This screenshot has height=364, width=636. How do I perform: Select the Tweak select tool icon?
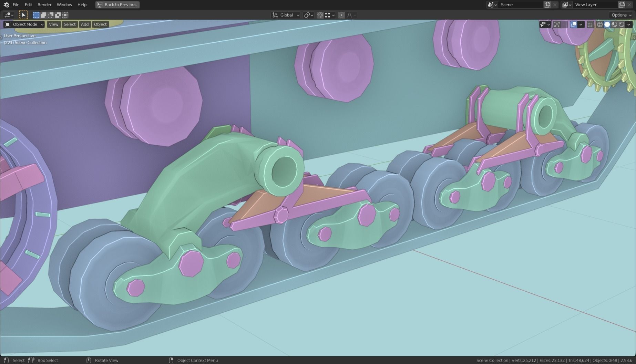[23, 15]
